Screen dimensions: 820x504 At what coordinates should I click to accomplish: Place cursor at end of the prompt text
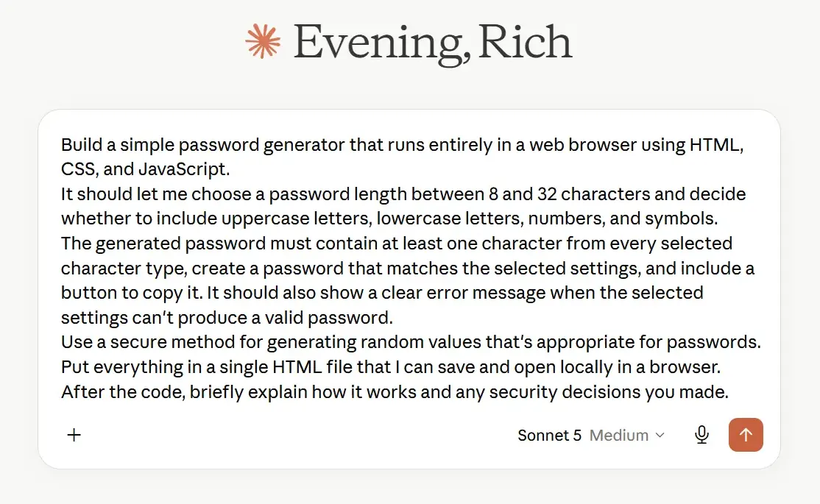(729, 392)
